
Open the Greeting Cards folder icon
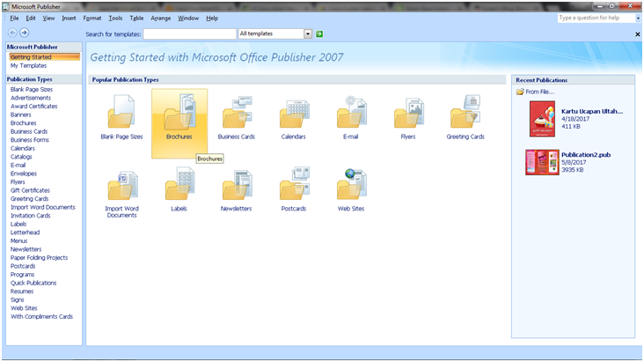pos(465,112)
